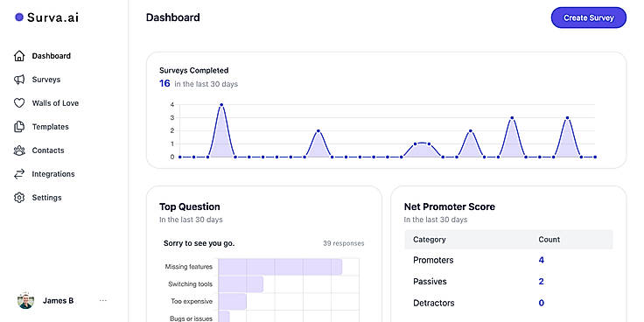Click the Surva.ai purple dot logo

[x=19, y=17]
